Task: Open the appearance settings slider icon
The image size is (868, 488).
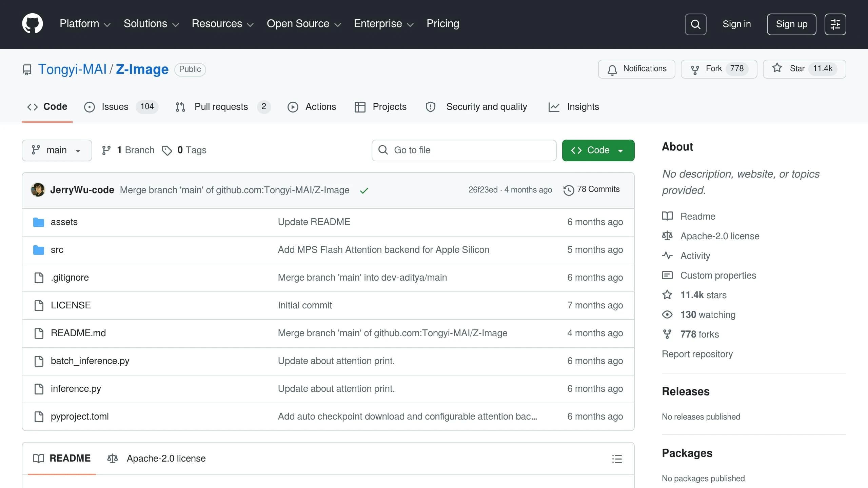Action: pos(835,24)
